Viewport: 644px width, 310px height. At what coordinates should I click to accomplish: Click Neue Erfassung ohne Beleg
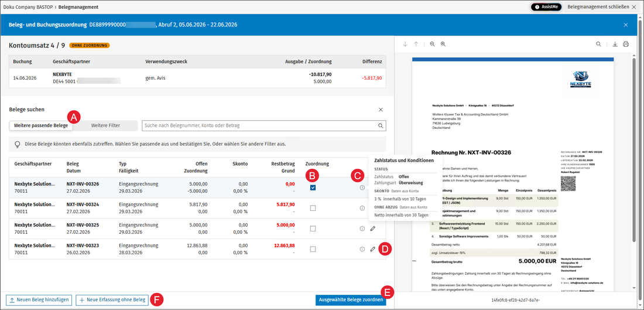pos(112,299)
